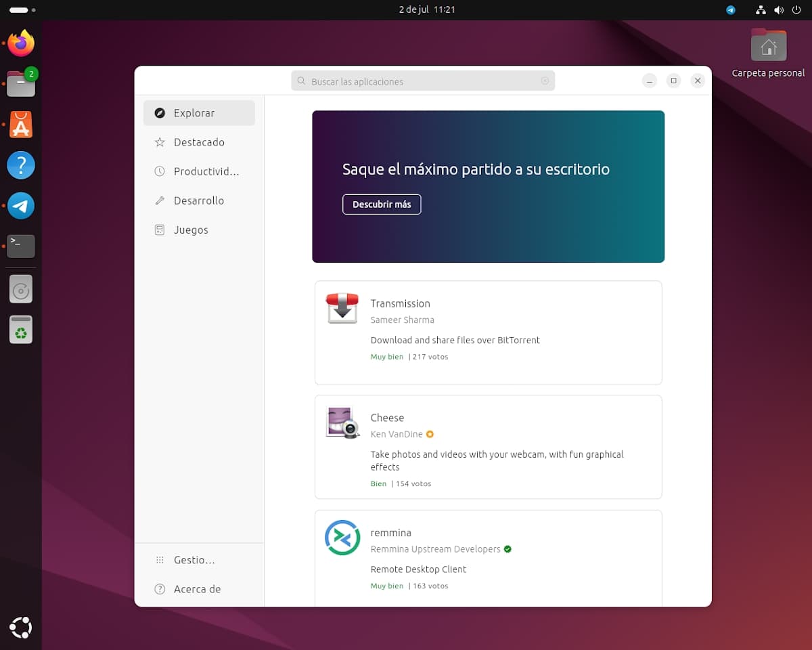Open the Cheese app card title
This screenshot has width=812, height=650.
click(x=387, y=418)
